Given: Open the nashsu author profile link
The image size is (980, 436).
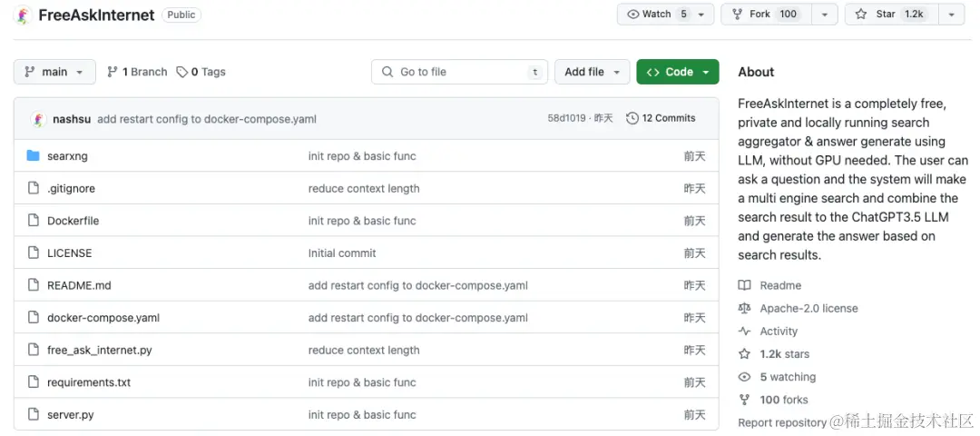Looking at the screenshot, I should [73, 119].
